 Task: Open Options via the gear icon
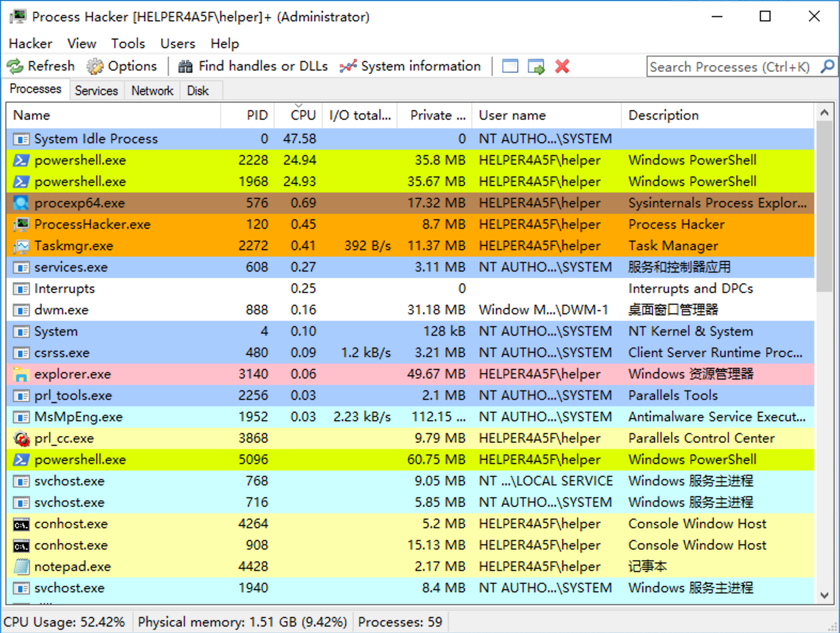(x=95, y=66)
